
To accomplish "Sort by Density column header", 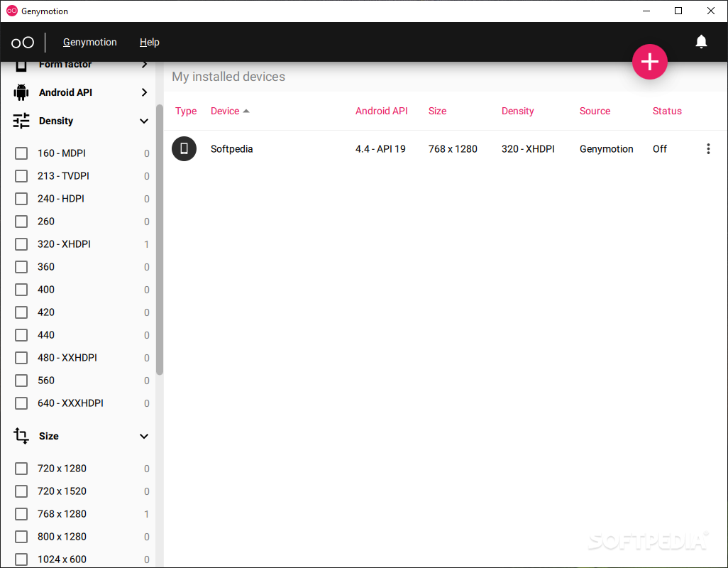I will pyautogui.click(x=518, y=111).
